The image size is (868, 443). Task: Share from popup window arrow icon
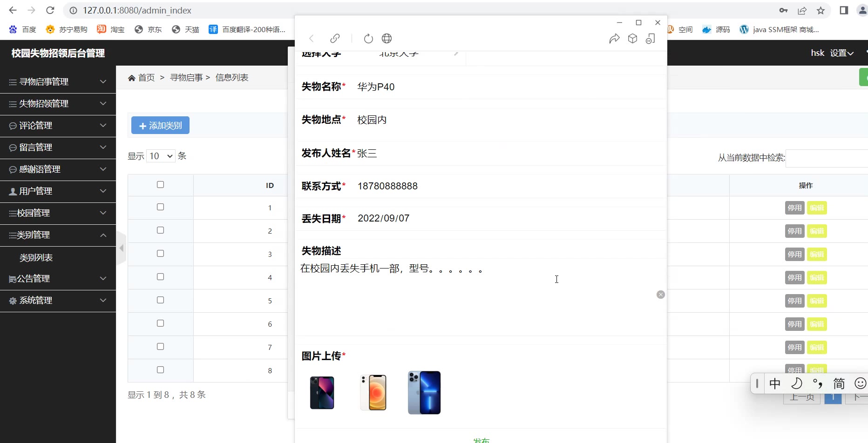pos(614,39)
